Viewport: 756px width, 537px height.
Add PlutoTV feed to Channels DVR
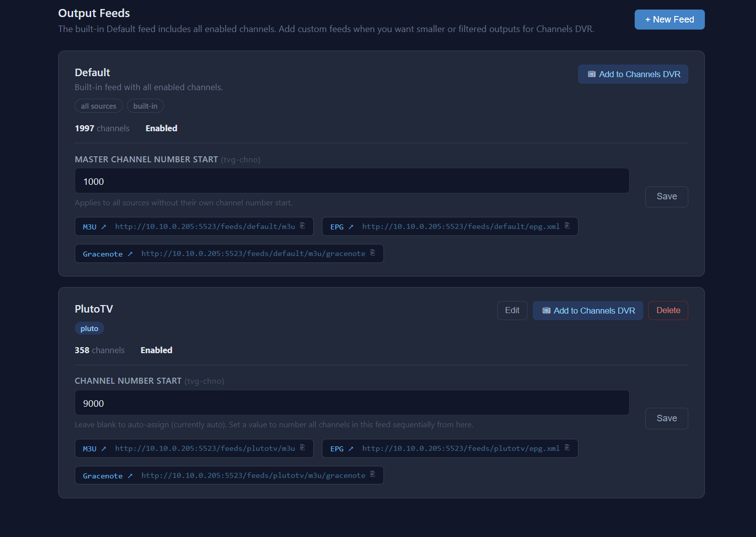click(x=588, y=311)
